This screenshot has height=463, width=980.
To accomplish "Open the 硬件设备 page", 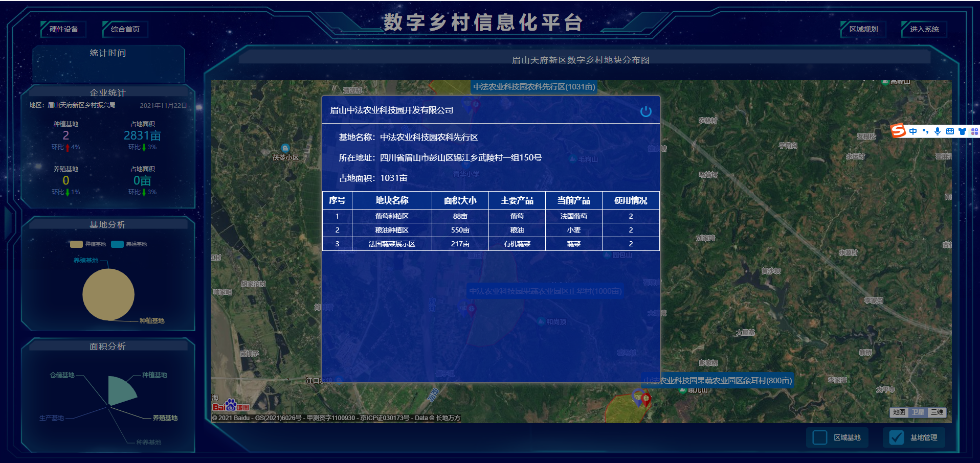I will (x=64, y=29).
